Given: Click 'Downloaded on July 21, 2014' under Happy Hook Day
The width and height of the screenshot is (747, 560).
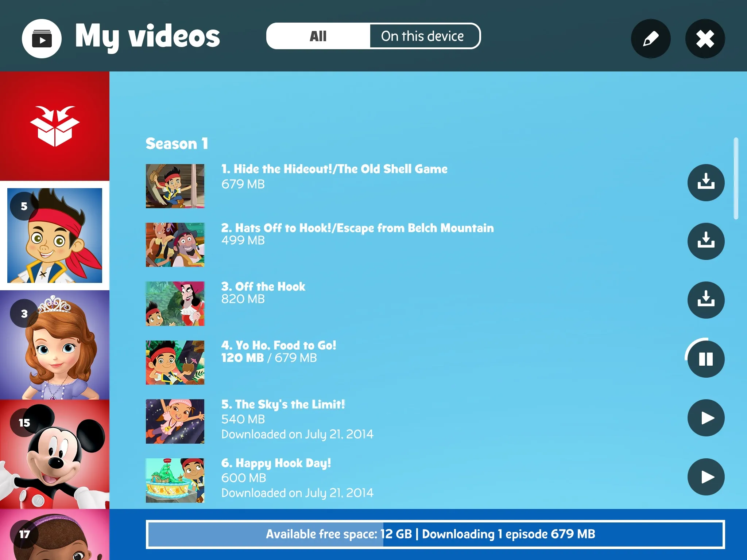Looking at the screenshot, I should tap(297, 493).
